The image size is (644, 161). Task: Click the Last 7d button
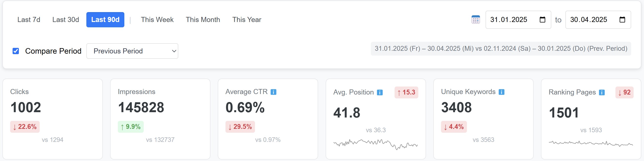(29, 20)
